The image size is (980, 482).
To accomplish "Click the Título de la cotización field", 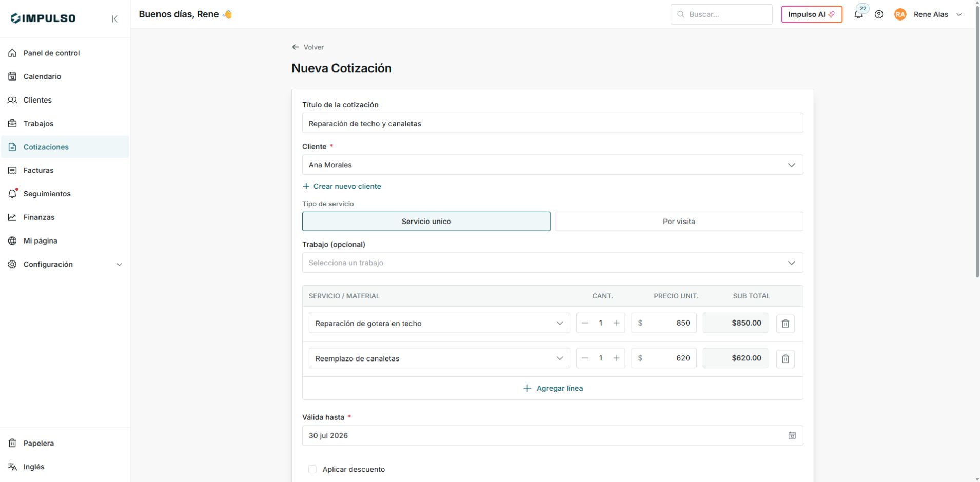I will click(x=553, y=123).
